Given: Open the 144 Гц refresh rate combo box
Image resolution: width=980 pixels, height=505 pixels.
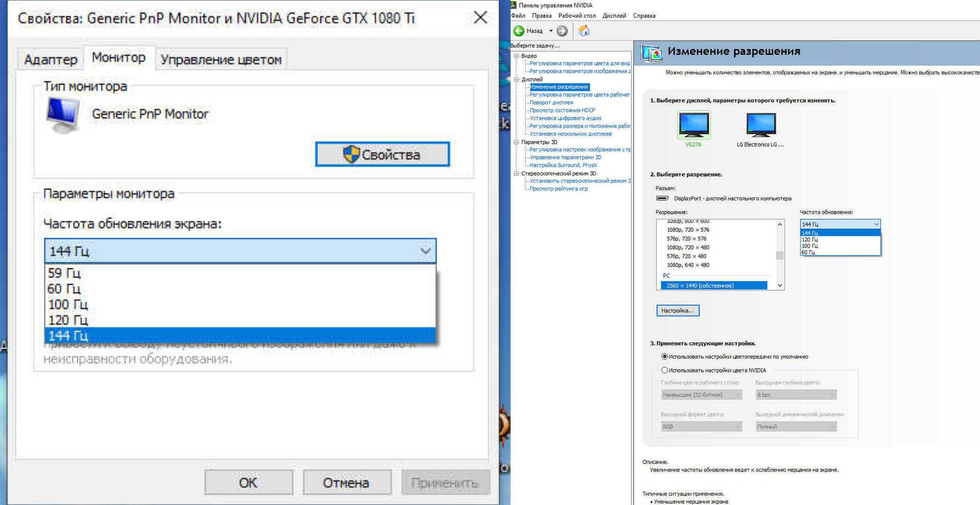Looking at the screenshot, I should (x=240, y=251).
